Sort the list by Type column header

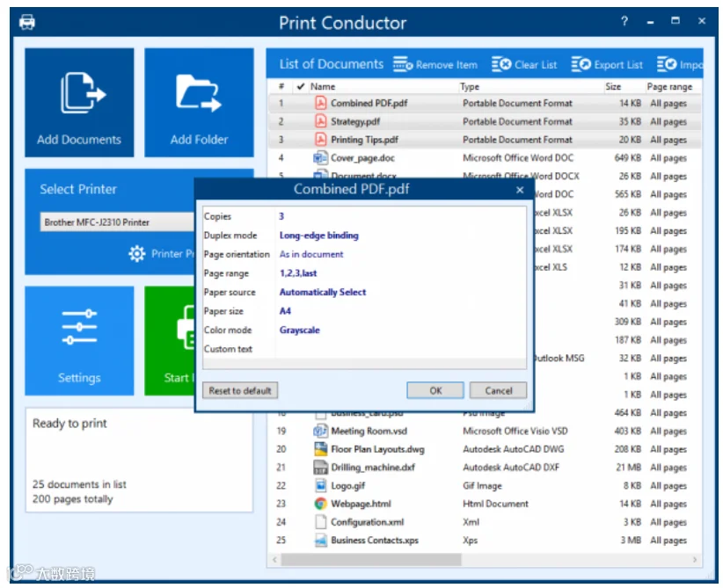tap(470, 86)
